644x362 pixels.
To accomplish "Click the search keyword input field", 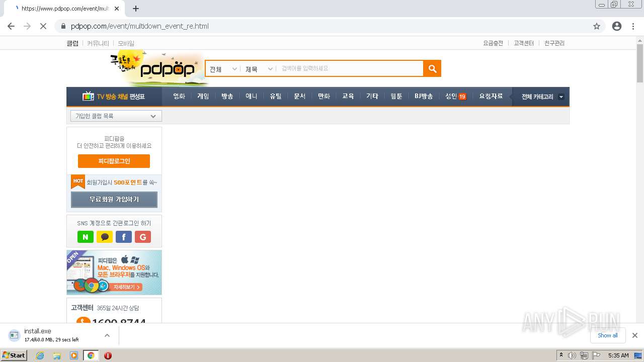I will [x=350, y=69].
